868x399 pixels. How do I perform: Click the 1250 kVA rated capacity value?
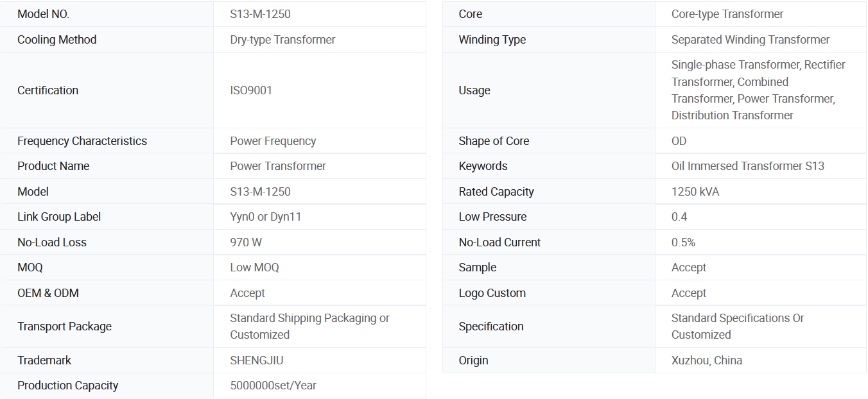tap(695, 192)
